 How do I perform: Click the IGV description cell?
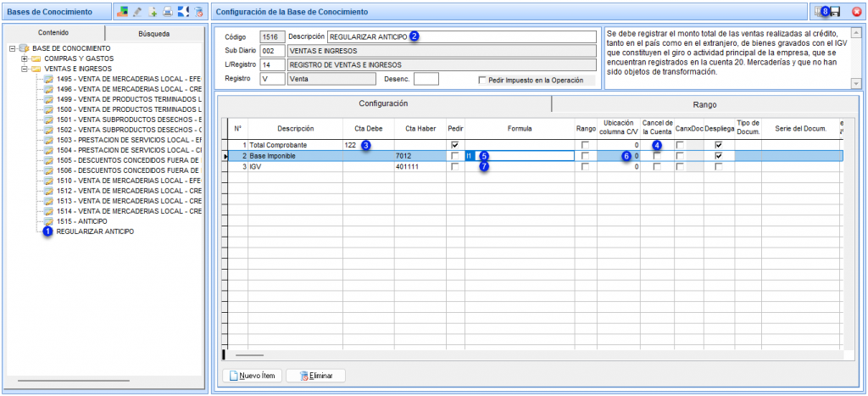click(295, 166)
